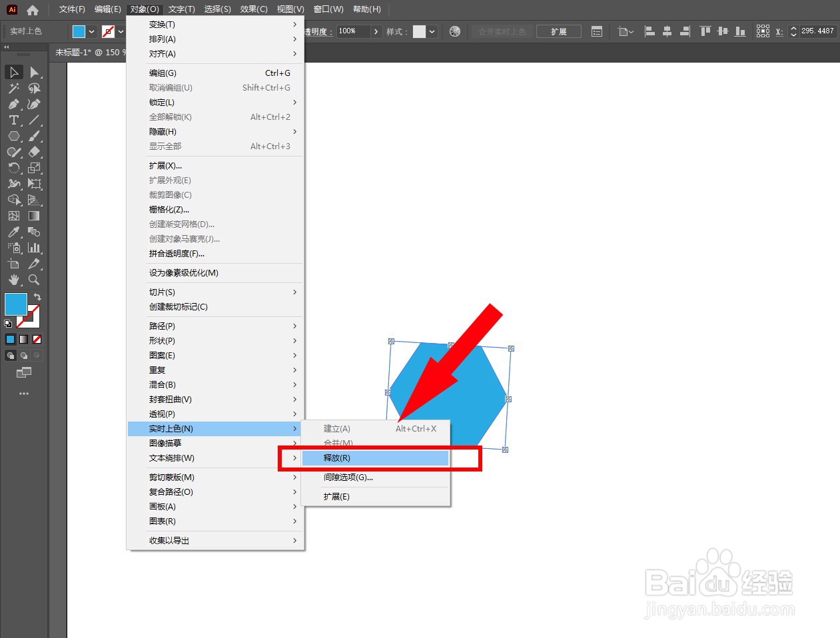Select the Shape Builder tool
This screenshot has width=840, height=638.
coord(13,200)
